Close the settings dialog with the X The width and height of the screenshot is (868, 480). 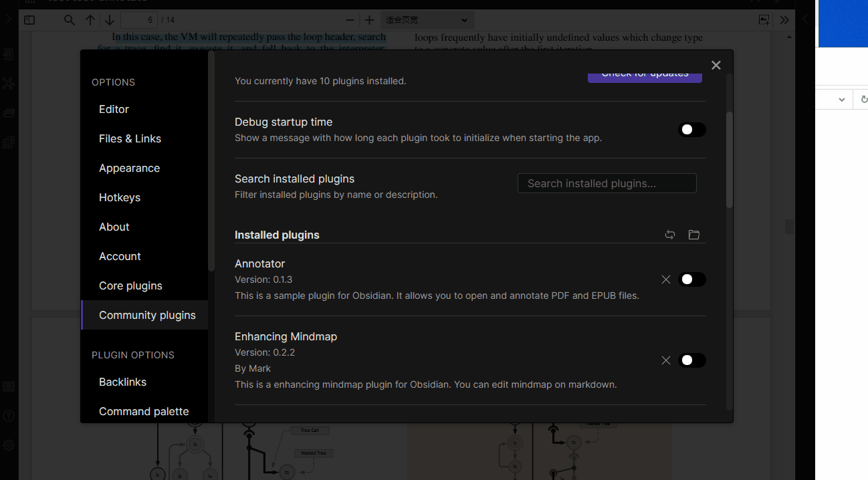[x=716, y=65]
